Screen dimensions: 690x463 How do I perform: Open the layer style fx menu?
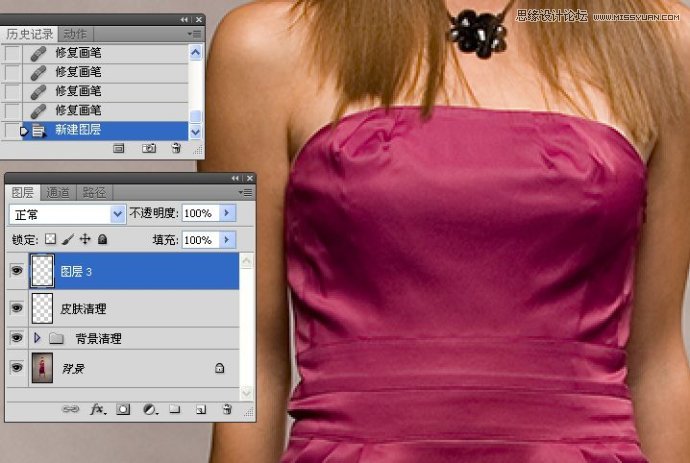point(98,409)
